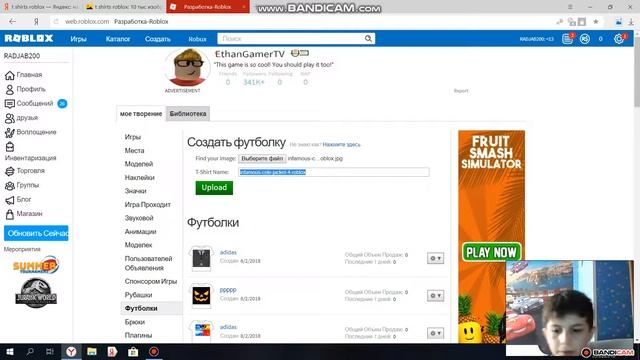Open the Robux balance icon
The image size is (640, 360).
tap(584, 39)
